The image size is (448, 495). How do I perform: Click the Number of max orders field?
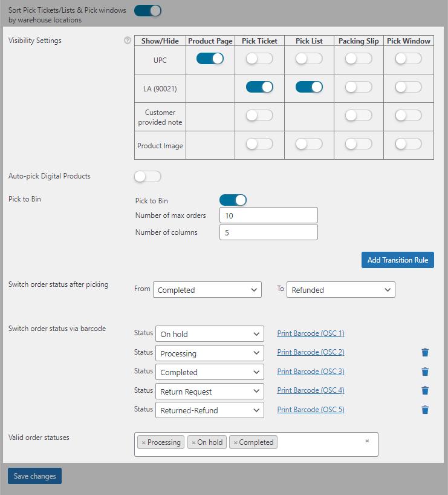click(268, 215)
